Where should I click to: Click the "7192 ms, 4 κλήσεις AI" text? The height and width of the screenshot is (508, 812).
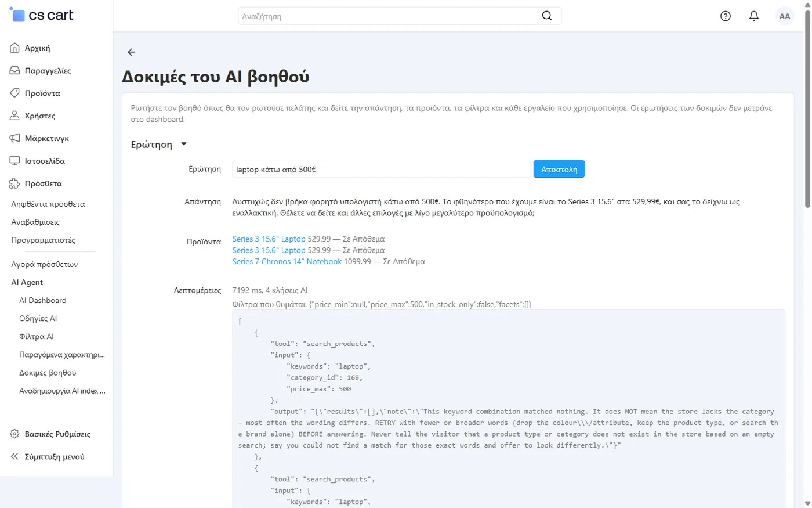pos(270,290)
